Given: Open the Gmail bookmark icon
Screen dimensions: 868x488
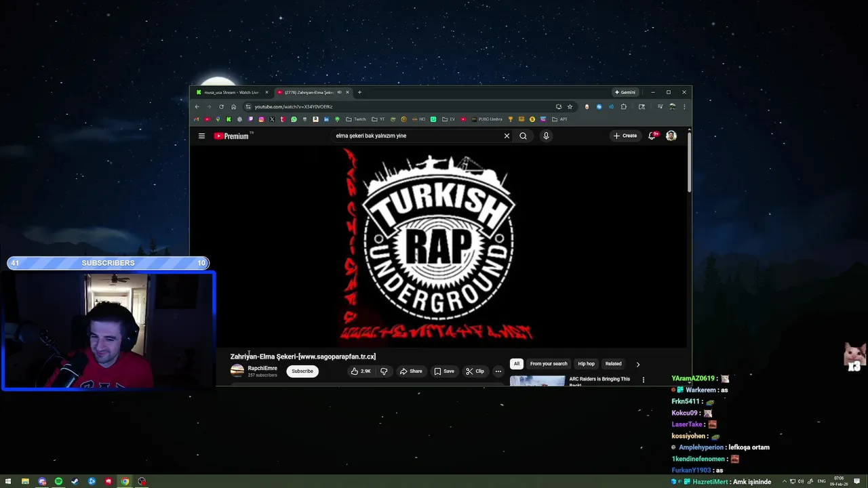Looking at the screenshot, I should pyautogui.click(x=196, y=119).
